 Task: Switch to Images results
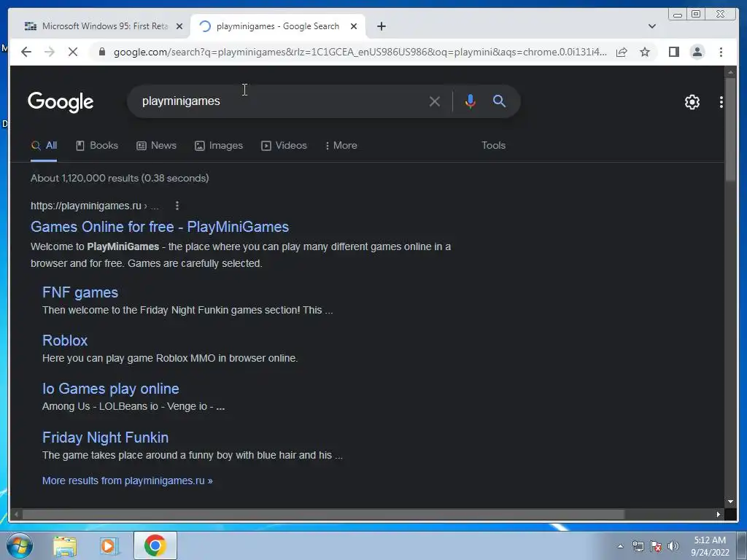[x=219, y=146]
